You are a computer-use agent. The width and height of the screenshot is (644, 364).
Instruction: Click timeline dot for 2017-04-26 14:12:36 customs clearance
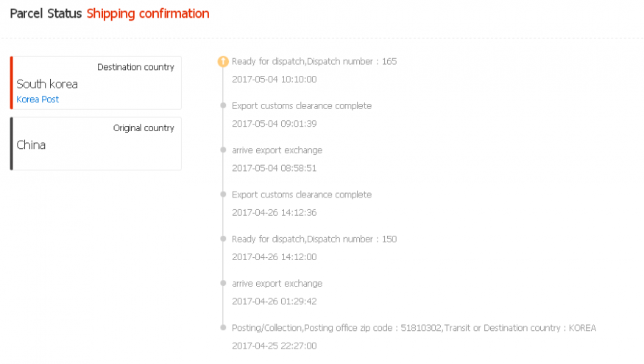tap(223, 195)
